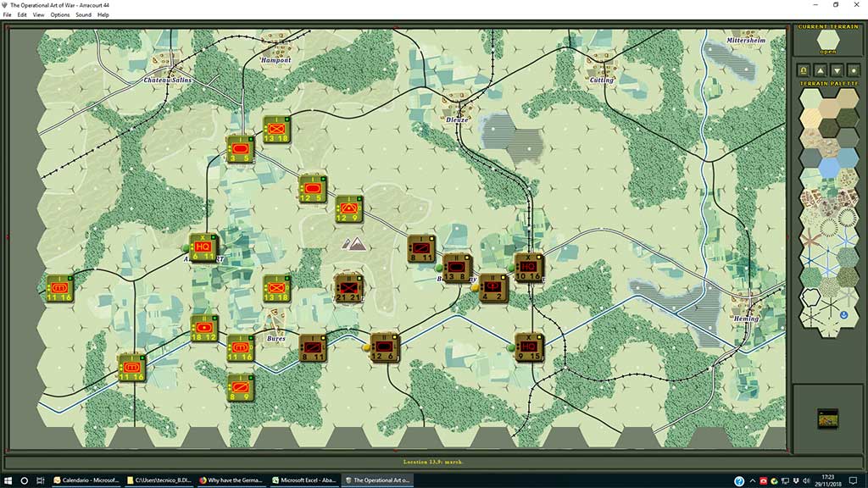Click the Cutting town label
868x488 pixels.
pyautogui.click(x=601, y=80)
